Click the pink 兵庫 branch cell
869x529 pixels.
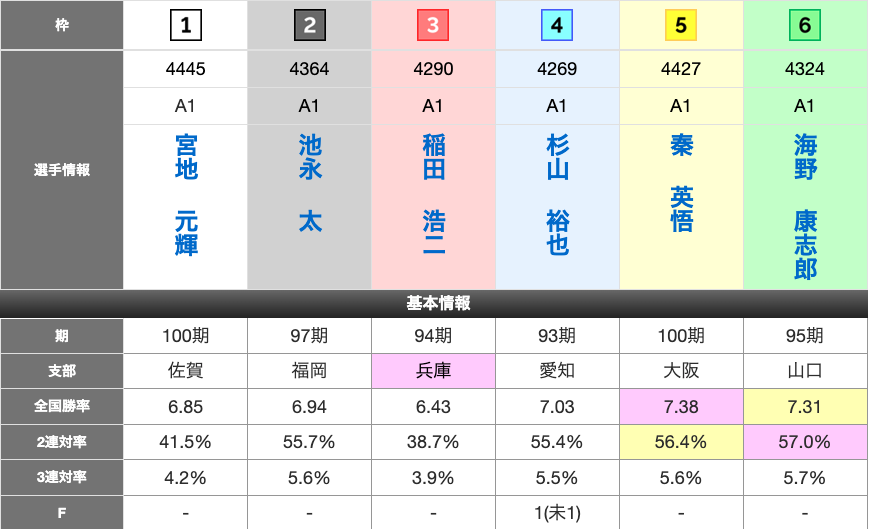433,371
